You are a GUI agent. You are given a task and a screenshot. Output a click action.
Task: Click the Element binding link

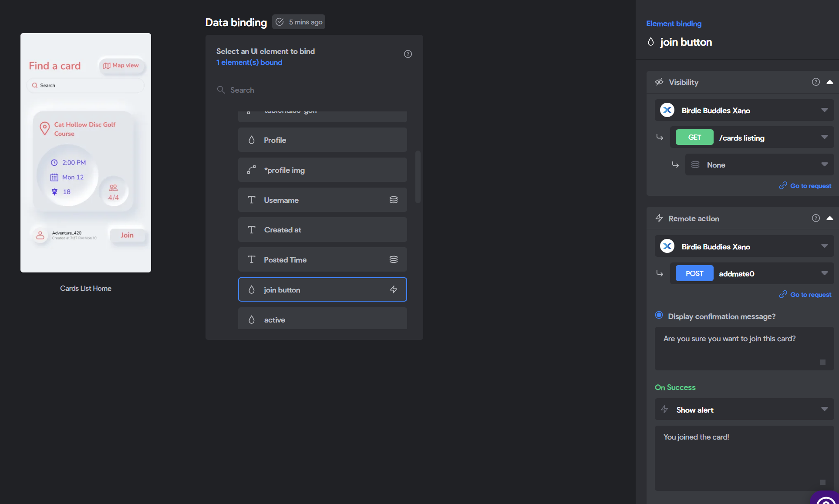(x=674, y=24)
